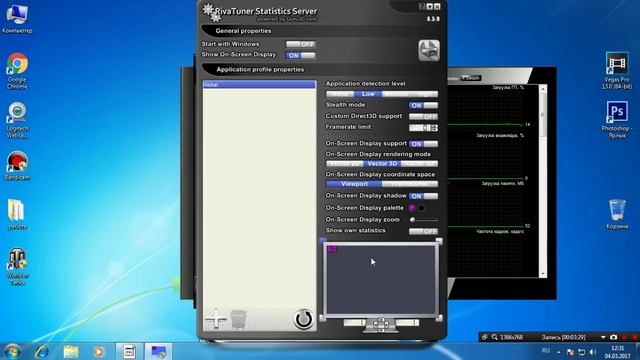Toggle the Custom Direct3D support switch
The height and width of the screenshot is (360, 640).
coord(423,117)
